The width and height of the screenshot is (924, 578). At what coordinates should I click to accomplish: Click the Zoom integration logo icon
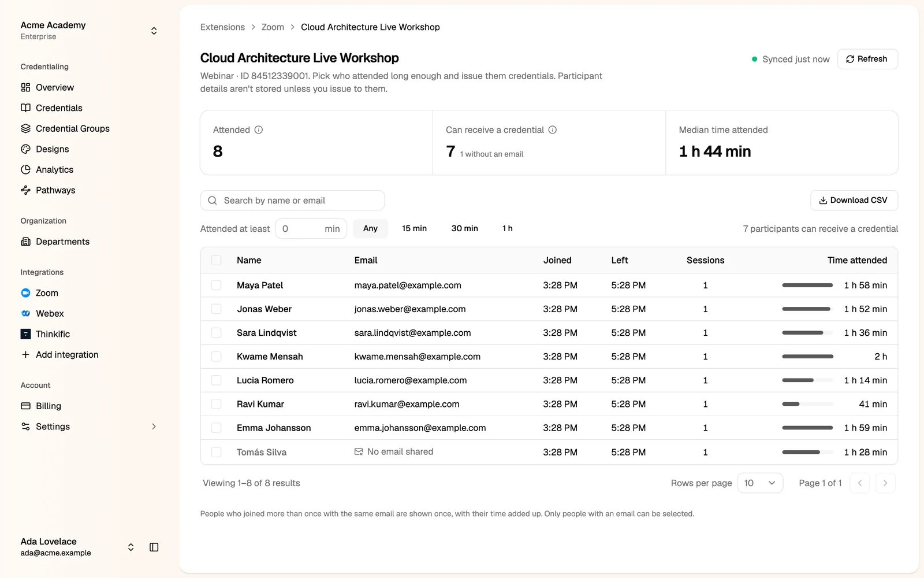click(25, 293)
